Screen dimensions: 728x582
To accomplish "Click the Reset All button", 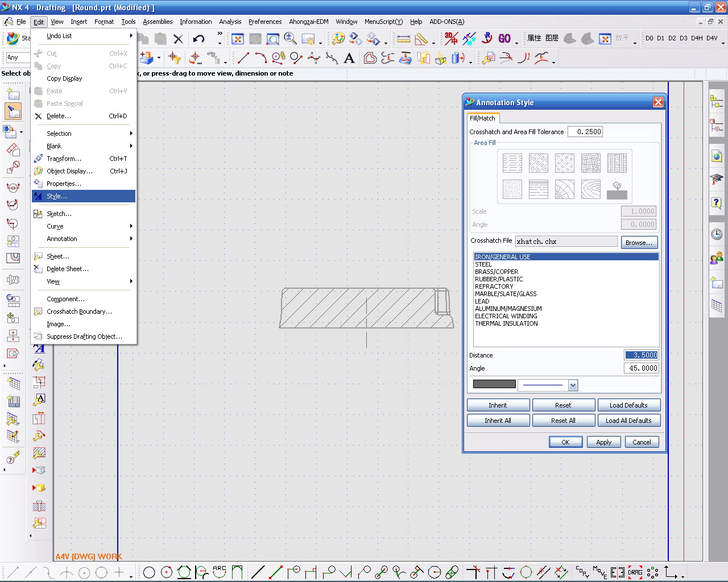I will (563, 421).
